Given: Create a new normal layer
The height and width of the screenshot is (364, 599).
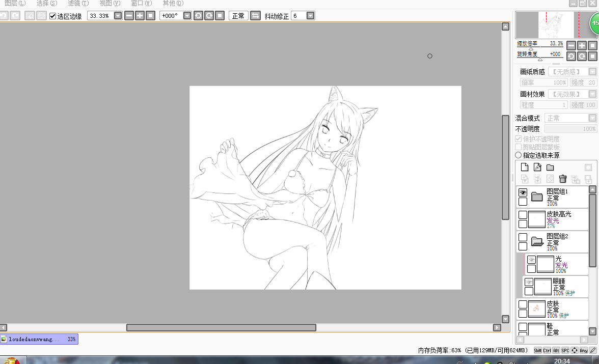Looking at the screenshot, I should pos(525,167).
